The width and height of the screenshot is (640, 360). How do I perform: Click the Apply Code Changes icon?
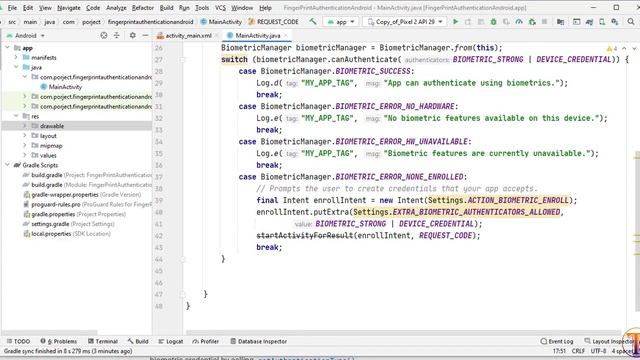481,22
